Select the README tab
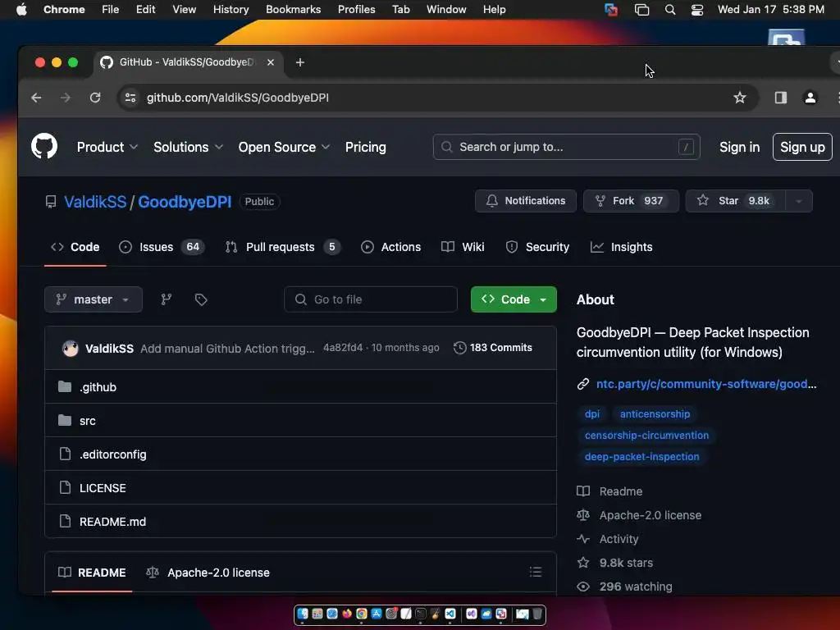 [92, 572]
